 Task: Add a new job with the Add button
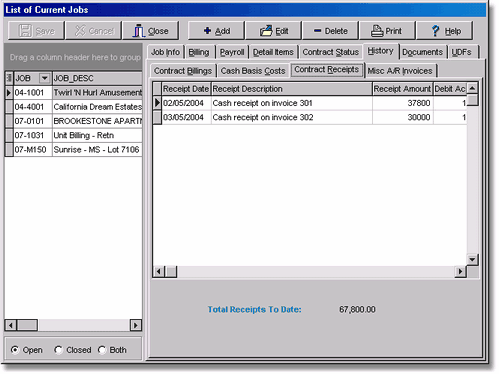tap(216, 31)
